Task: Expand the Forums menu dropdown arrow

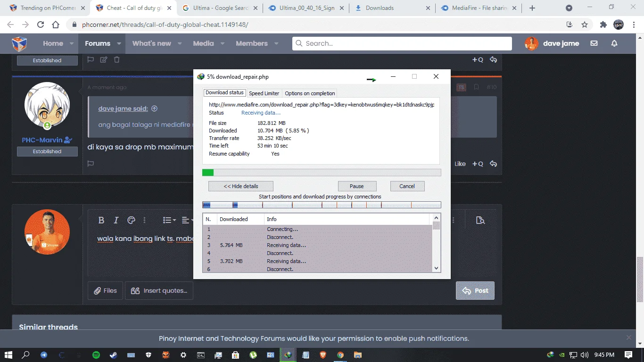Action: point(119,43)
